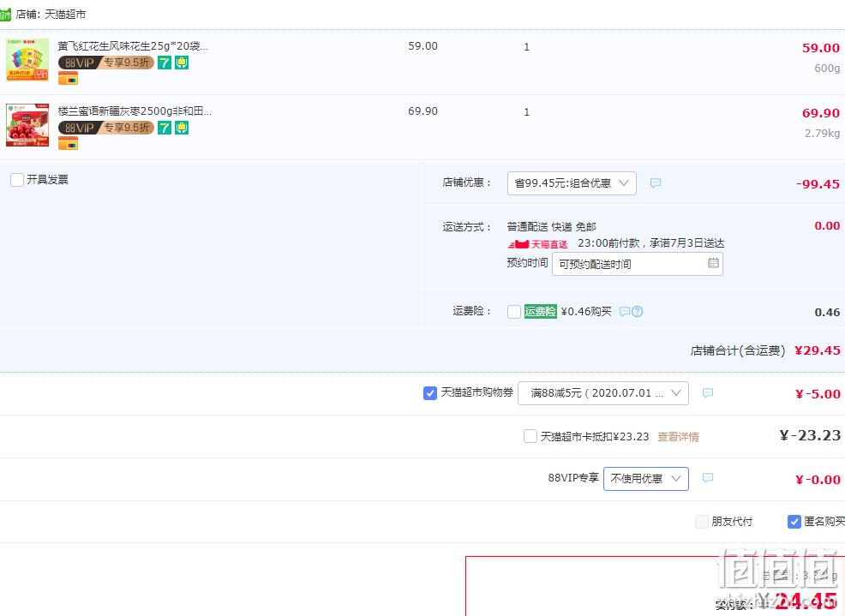Click the guarantee shield icon for 楼兰蜜语灰枣
The width and height of the screenshot is (845, 616).
[182, 128]
